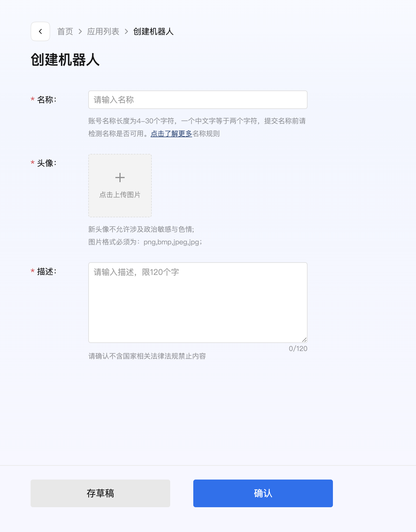Click the 0/120 character counter

pos(298,349)
